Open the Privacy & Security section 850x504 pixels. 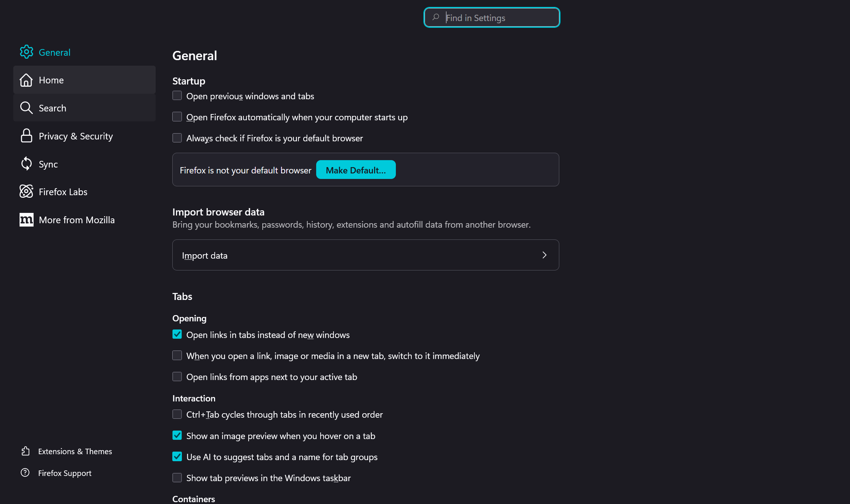tap(76, 136)
